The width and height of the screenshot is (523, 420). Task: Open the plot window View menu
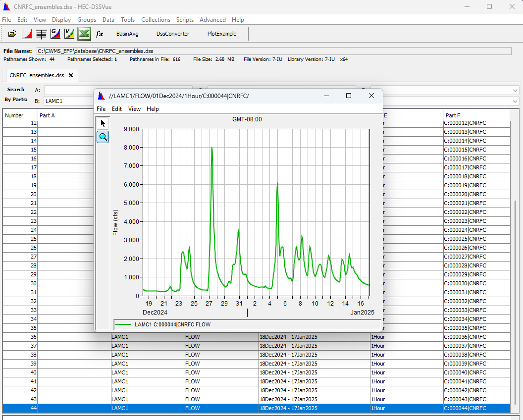tap(134, 109)
